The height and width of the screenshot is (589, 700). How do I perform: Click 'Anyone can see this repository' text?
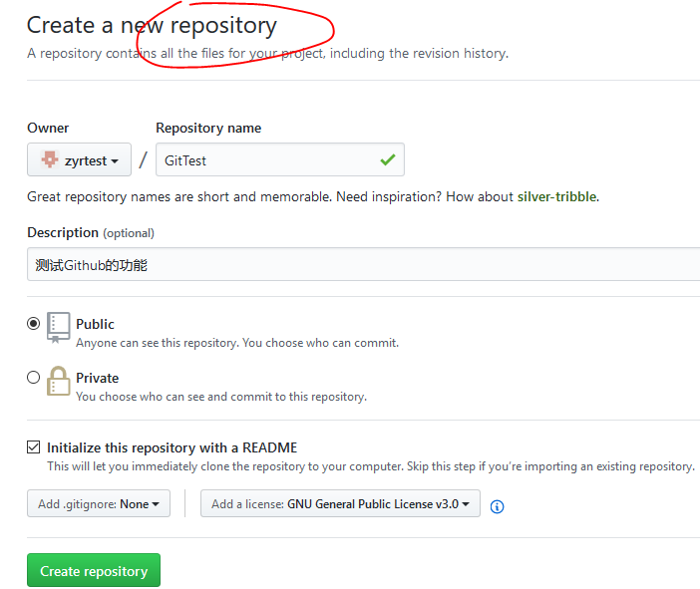[x=237, y=343]
